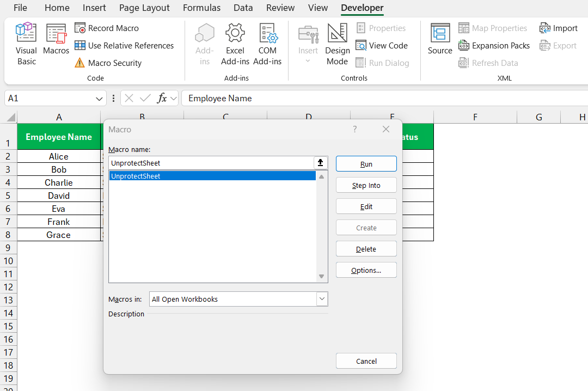Click the Select All corner triangle
Viewport: 588px width, 391px height.
tap(11, 118)
